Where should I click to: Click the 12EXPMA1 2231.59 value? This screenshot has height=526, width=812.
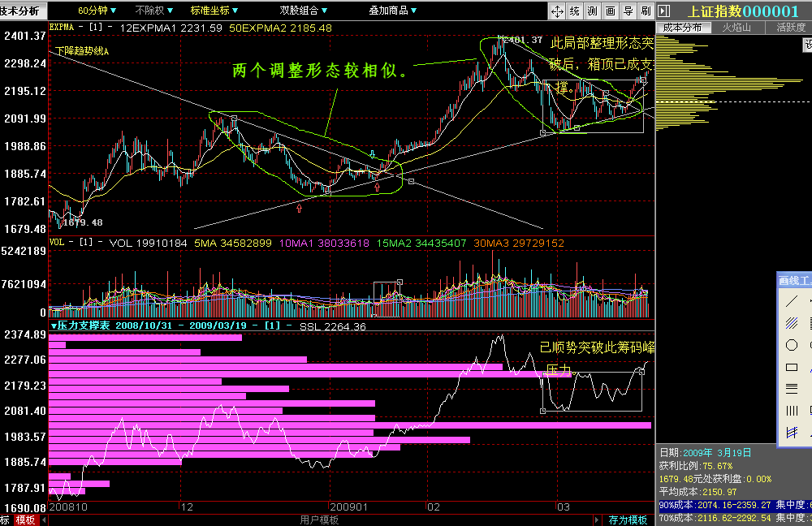pos(171,28)
